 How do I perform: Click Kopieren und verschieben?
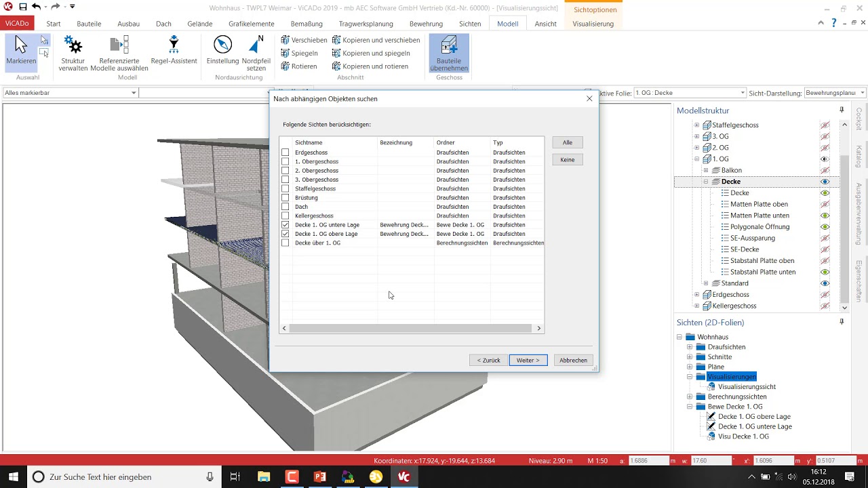376,40
